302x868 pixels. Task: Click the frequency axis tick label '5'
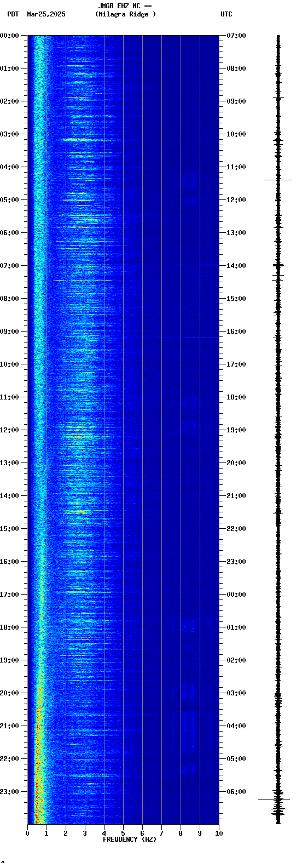[x=123, y=833]
